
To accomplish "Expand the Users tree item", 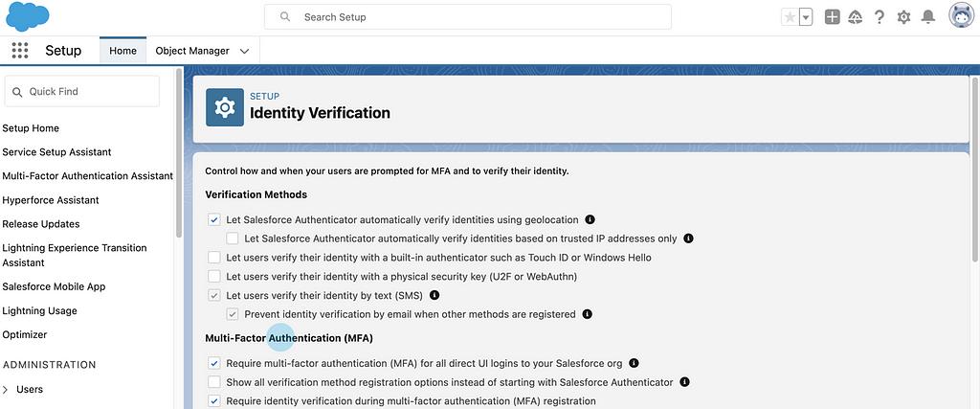I will [x=7, y=390].
